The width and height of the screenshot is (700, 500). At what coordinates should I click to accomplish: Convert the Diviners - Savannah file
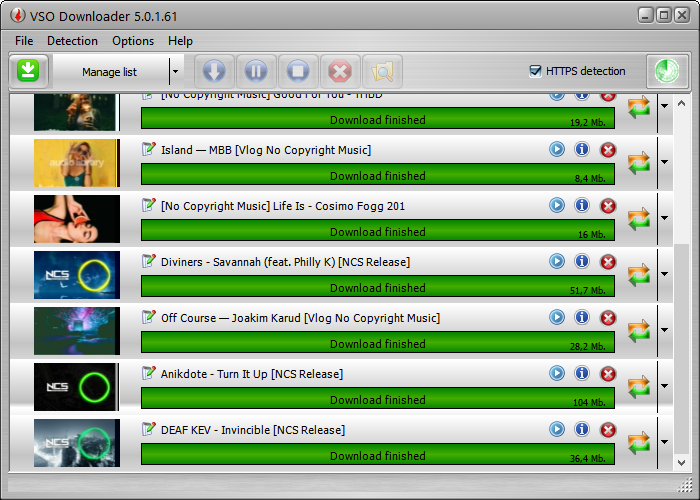(x=639, y=275)
